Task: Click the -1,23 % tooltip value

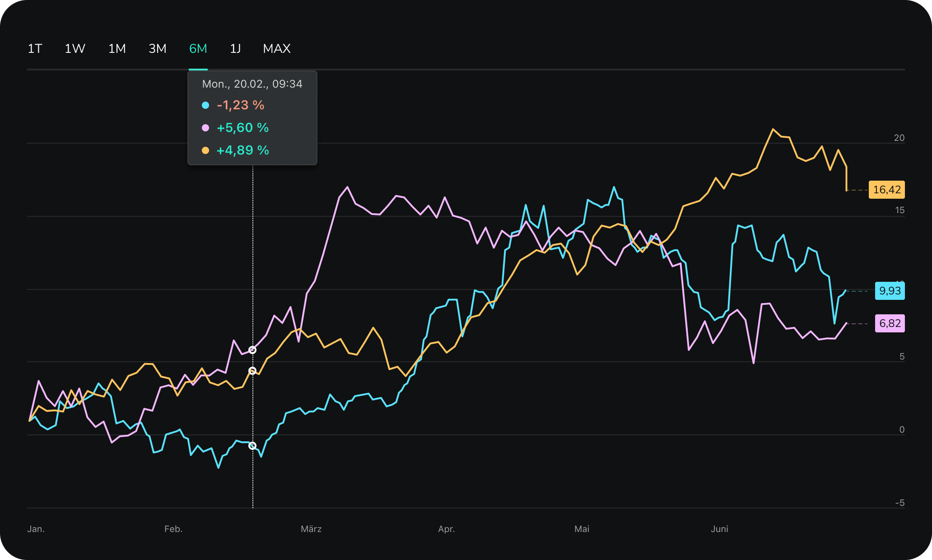Action: [241, 105]
